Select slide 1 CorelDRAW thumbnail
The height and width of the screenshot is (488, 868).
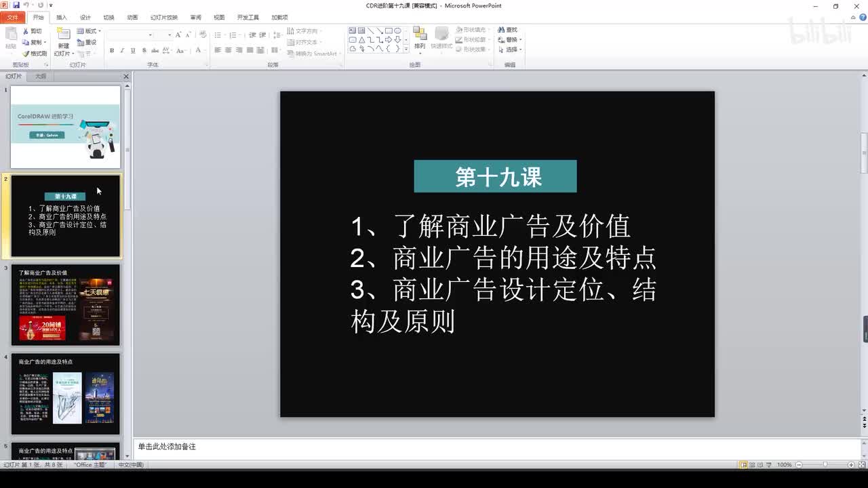coord(65,127)
